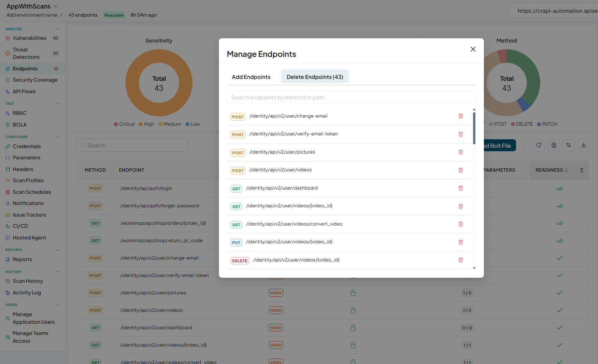Click the Critical legend dot in Sensitivity chart

point(116,124)
